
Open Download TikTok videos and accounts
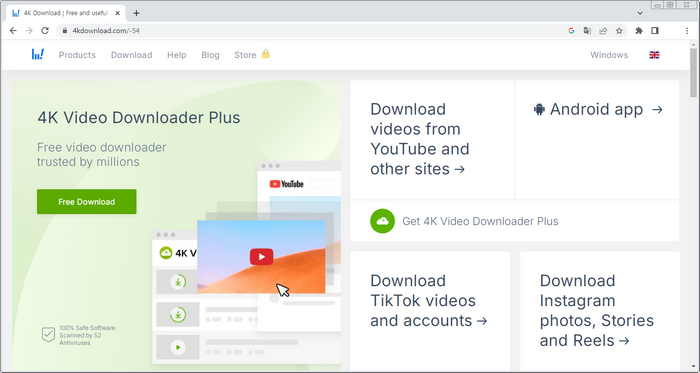429,301
